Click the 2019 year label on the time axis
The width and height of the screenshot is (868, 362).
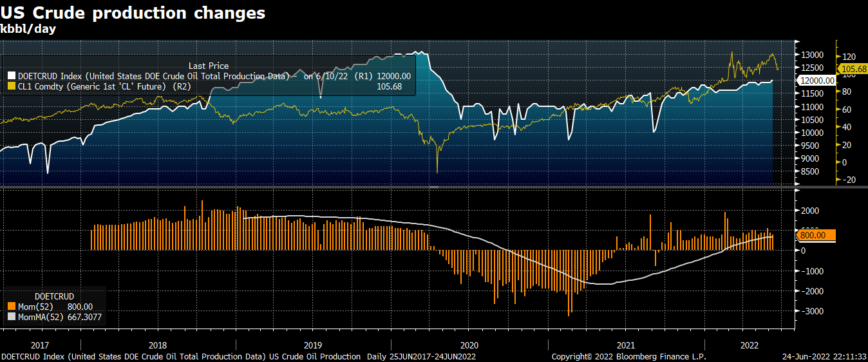click(312, 345)
